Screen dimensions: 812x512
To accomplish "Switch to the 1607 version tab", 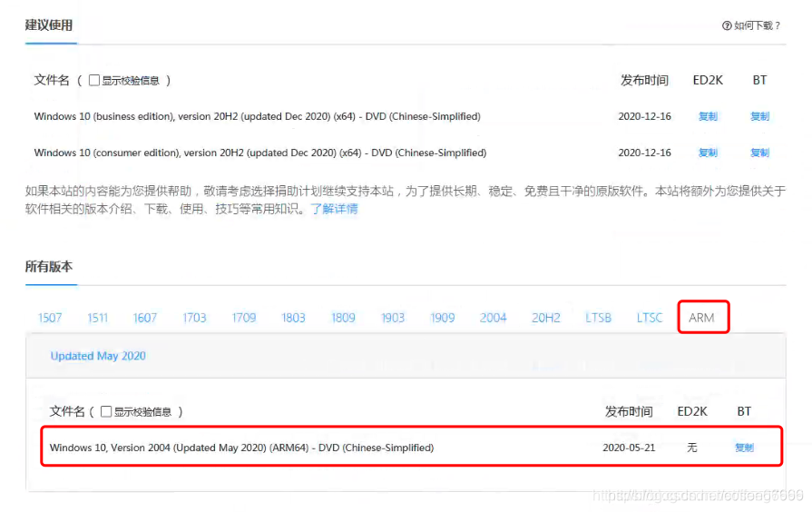I will click(x=144, y=318).
